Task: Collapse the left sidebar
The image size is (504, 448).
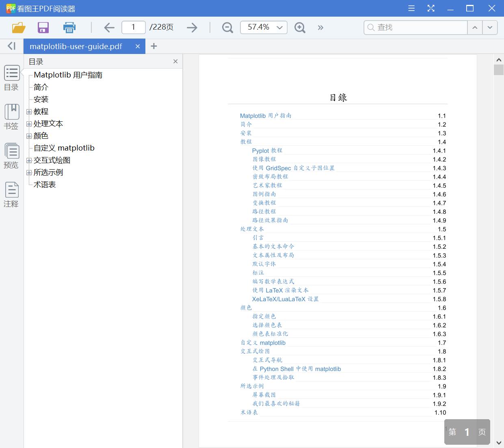Action: [11, 46]
